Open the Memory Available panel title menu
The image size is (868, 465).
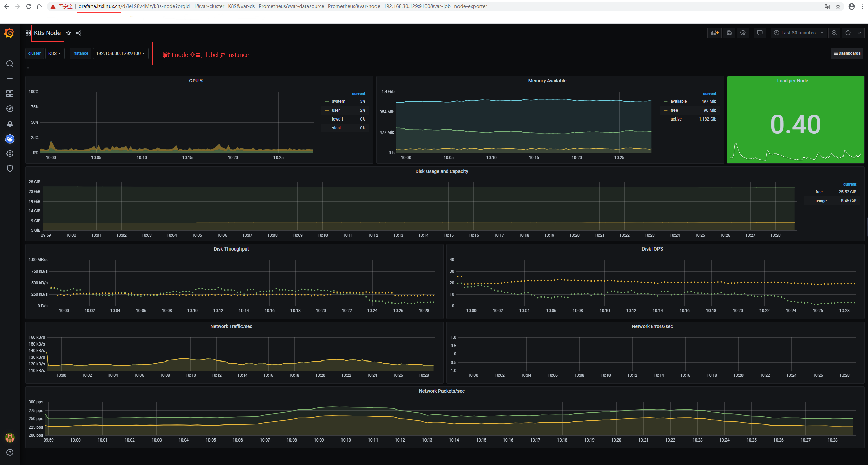(x=547, y=81)
